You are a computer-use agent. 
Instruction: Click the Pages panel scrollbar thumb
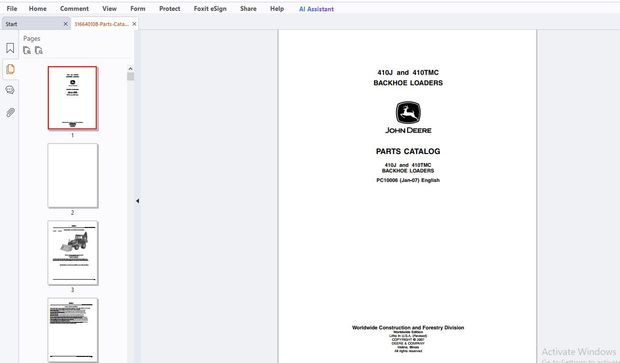pos(130,76)
